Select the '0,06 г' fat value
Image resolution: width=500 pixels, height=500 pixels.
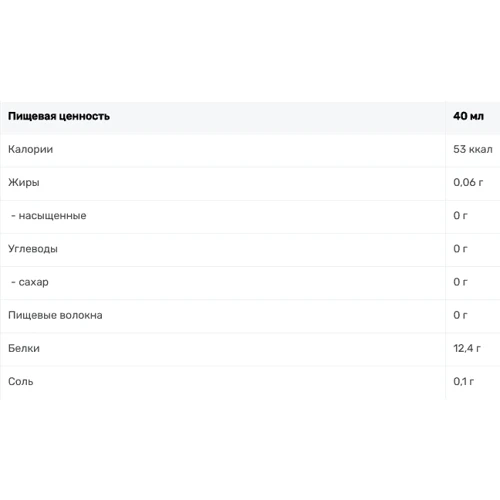click(x=468, y=182)
